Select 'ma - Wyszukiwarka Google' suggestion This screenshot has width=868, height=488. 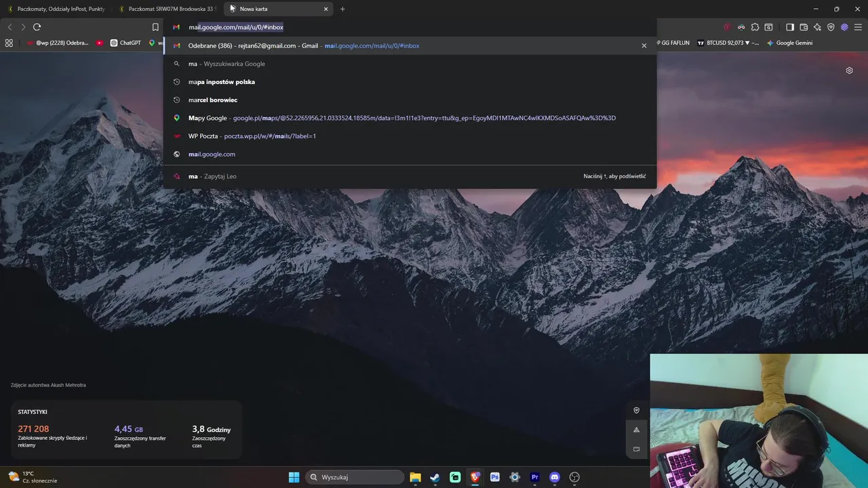(410, 64)
